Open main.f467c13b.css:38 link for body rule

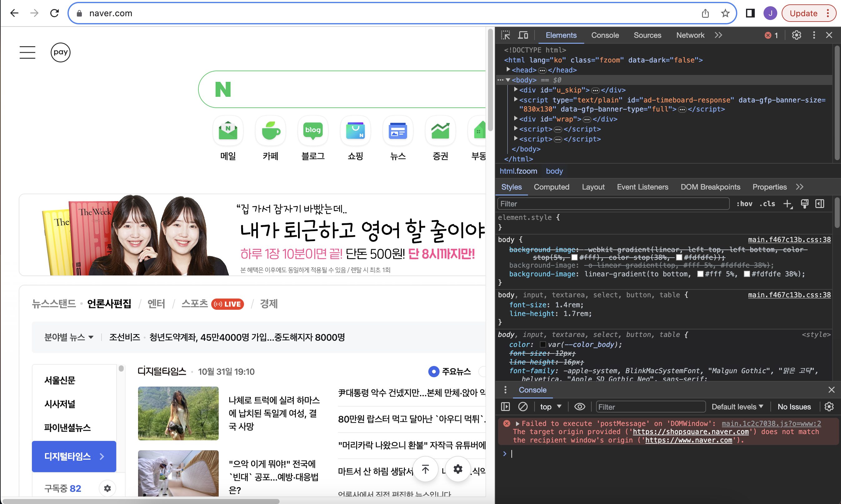click(789, 240)
